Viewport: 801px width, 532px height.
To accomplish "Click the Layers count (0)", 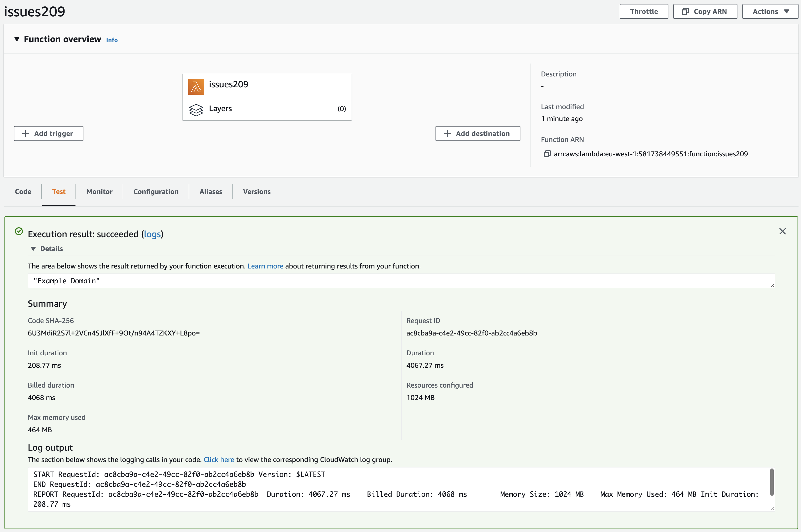I will pyautogui.click(x=342, y=109).
